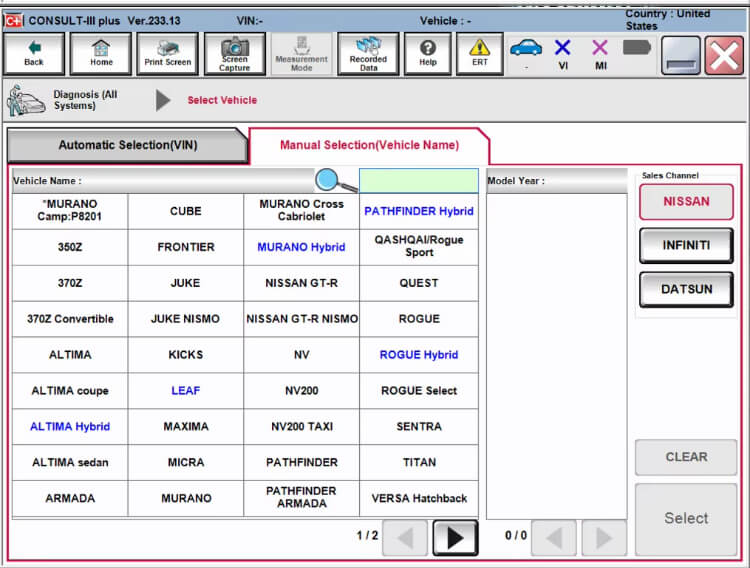Select ROGUE Select vehicle

pos(419,391)
